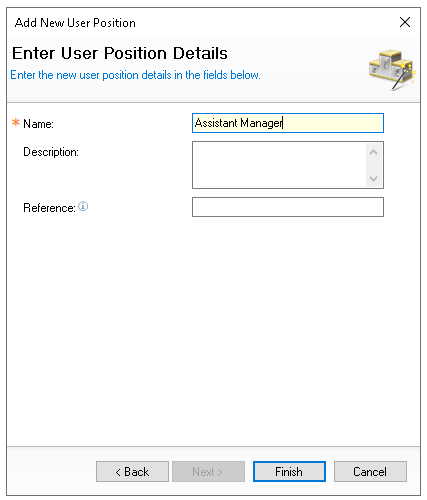Click the Description scrollbar track

[x=373, y=166]
